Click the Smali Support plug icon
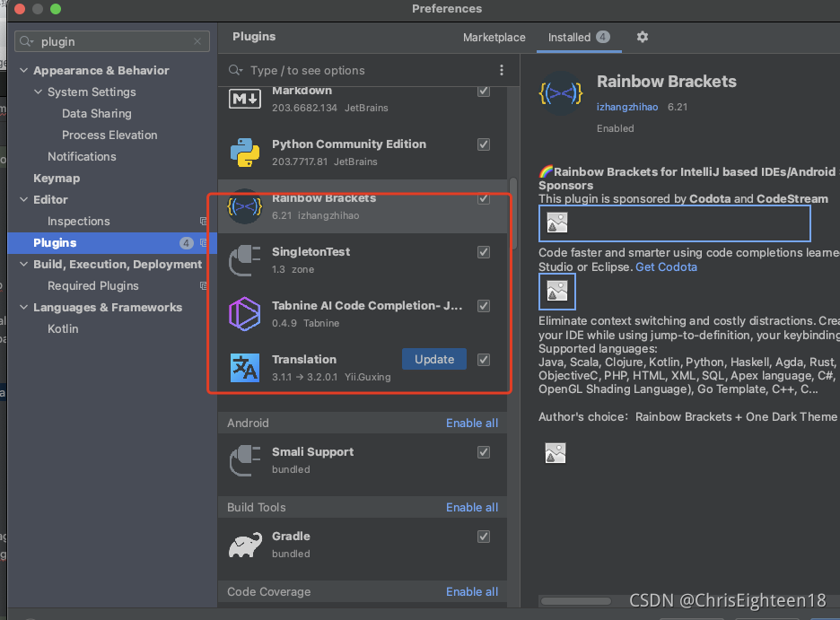840x620 pixels. pyautogui.click(x=245, y=460)
